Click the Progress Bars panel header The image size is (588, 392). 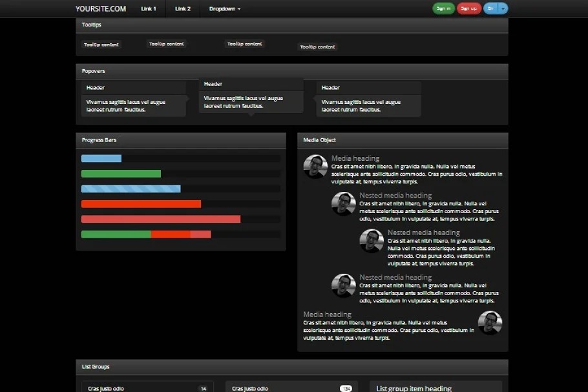pyautogui.click(x=181, y=140)
